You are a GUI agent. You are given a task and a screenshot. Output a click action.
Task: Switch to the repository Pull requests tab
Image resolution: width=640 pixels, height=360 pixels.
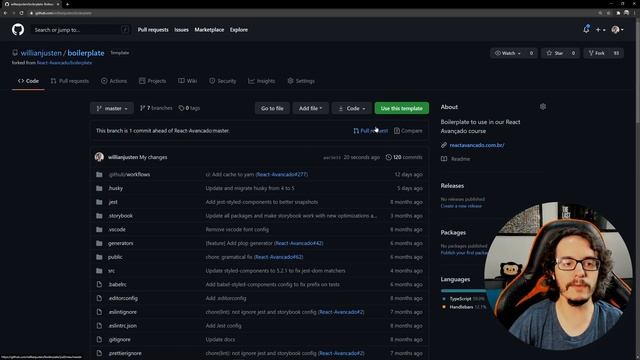[70, 81]
